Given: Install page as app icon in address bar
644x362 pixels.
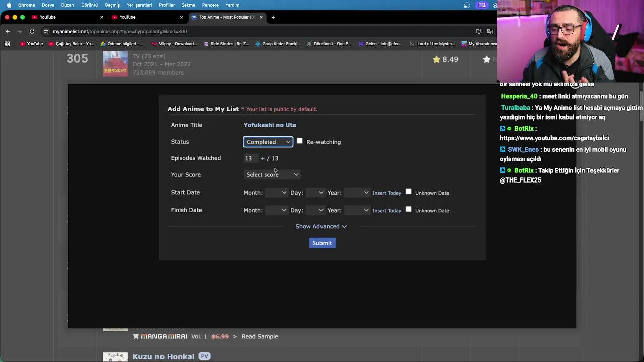Looking at the screenshot, I should [479, 31].
